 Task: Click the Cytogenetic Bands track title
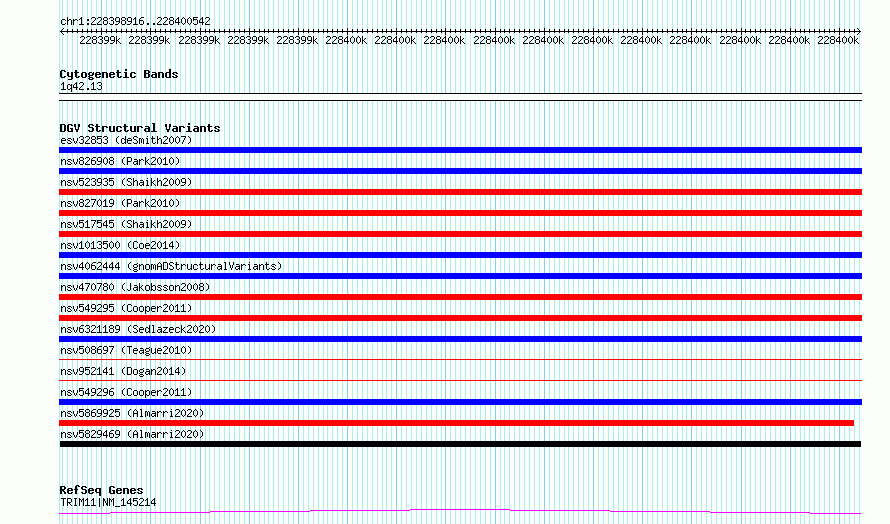tap(119, 74)
